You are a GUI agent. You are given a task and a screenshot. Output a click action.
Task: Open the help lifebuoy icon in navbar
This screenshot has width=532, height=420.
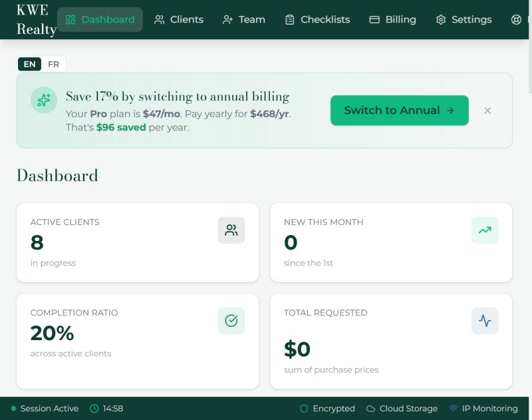pyautogui.click(x=516, y=20)
